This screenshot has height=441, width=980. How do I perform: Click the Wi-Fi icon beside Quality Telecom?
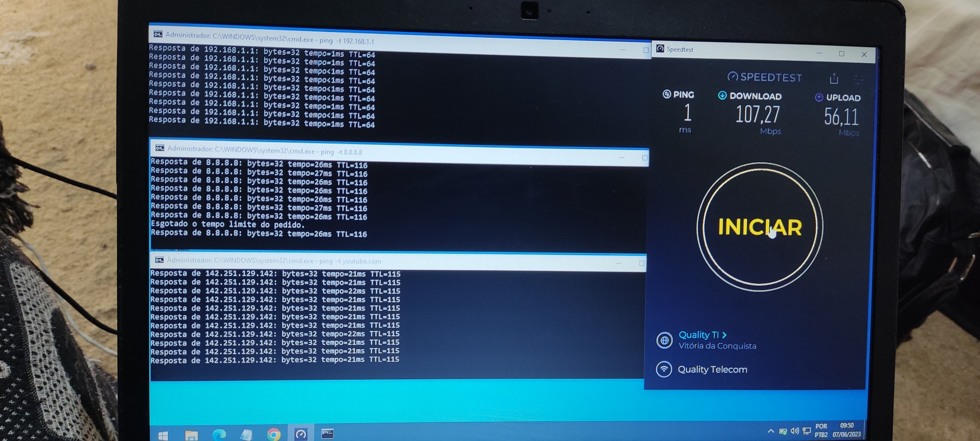pos(664,369)
